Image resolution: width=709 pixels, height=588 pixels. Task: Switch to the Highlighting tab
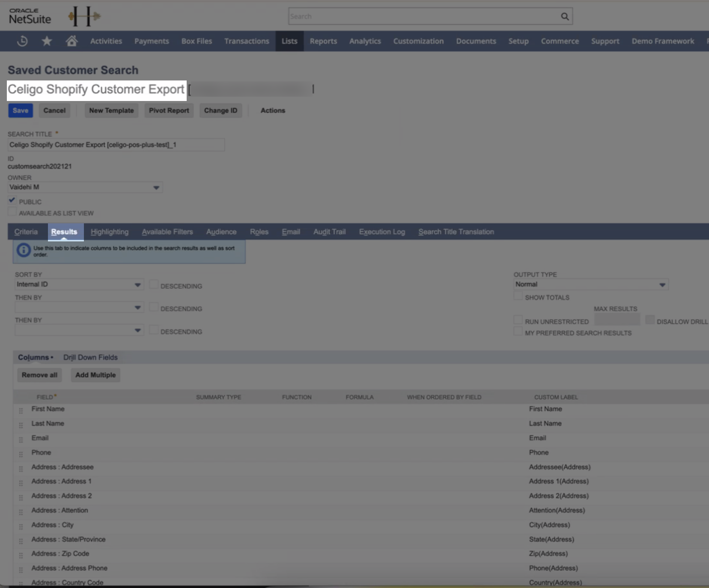pos(110,232)
